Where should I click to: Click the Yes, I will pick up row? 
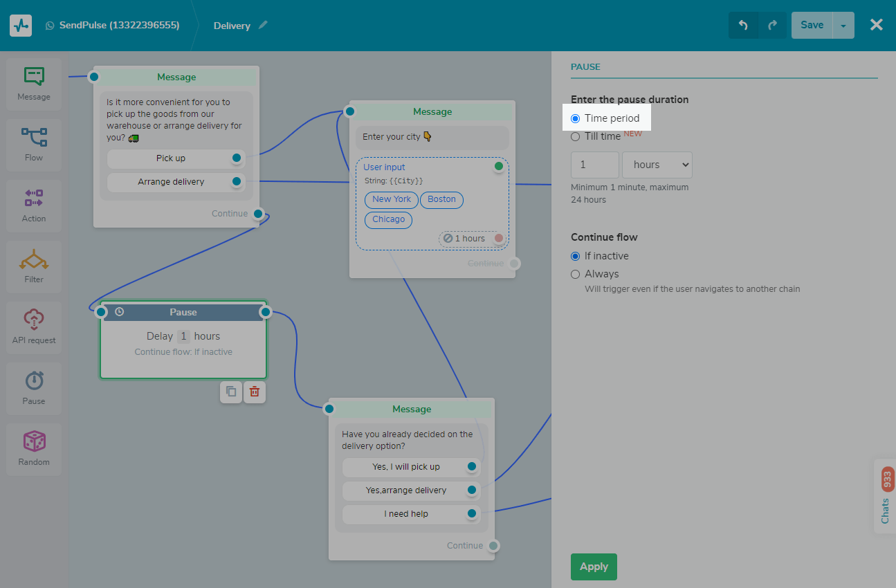point(412,467)
